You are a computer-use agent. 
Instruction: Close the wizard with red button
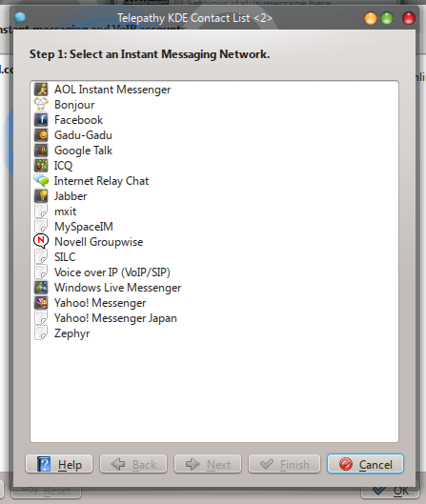click(x=409, y=18)
